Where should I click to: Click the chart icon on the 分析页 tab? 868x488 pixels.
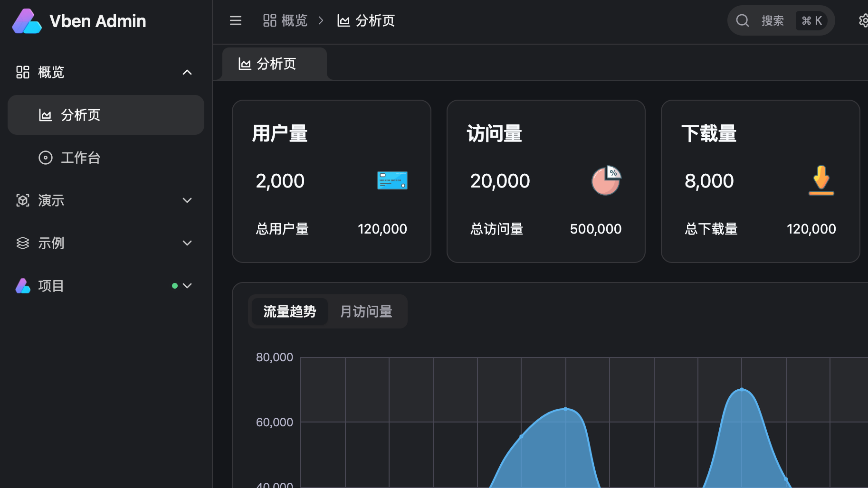(245, 64)
